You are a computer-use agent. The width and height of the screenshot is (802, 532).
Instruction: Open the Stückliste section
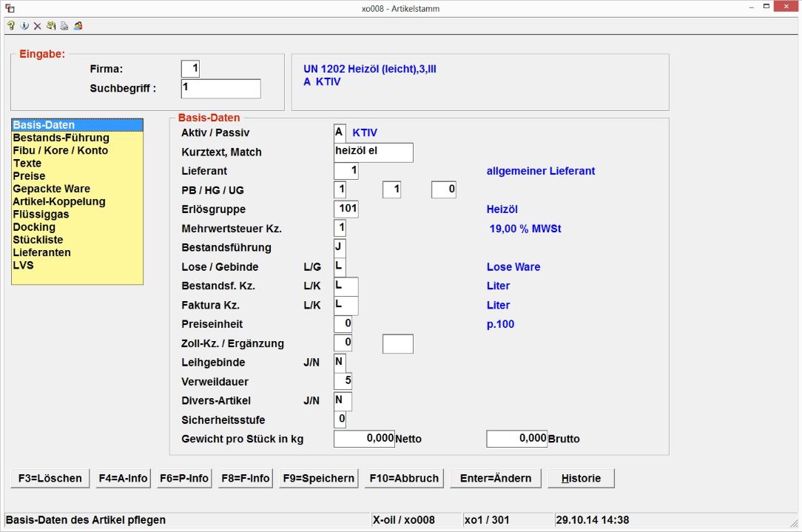tap(77, 240)
